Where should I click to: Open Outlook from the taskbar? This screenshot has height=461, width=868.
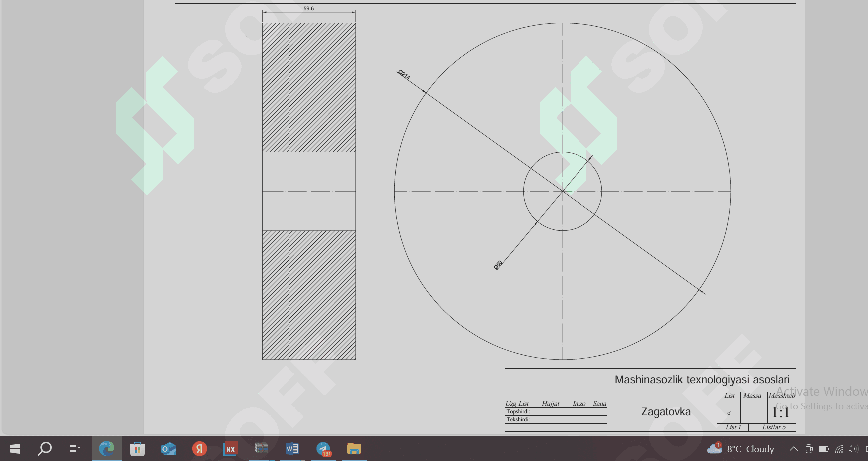tap(168, 449)
